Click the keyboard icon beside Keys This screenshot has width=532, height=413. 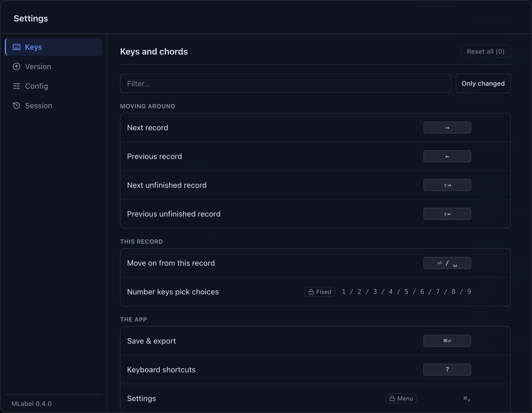[17, 47]
